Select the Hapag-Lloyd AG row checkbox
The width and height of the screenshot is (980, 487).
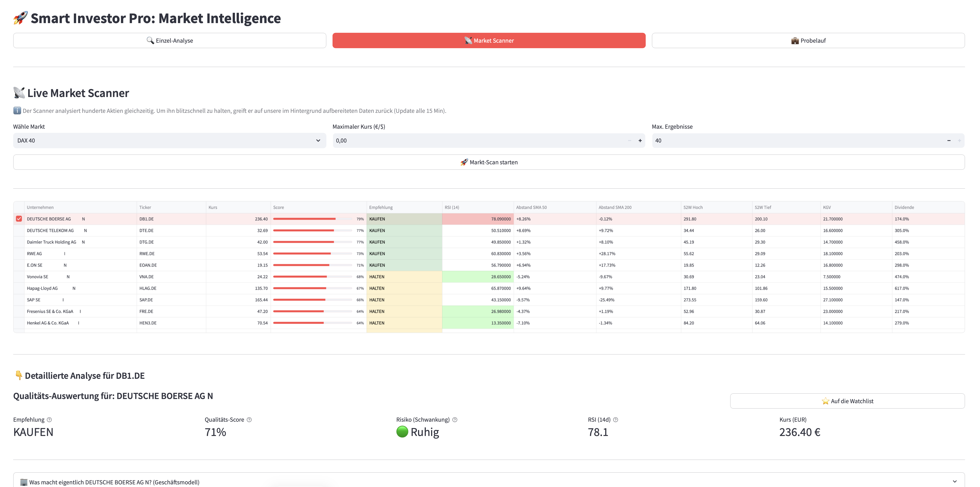point(19,288)
